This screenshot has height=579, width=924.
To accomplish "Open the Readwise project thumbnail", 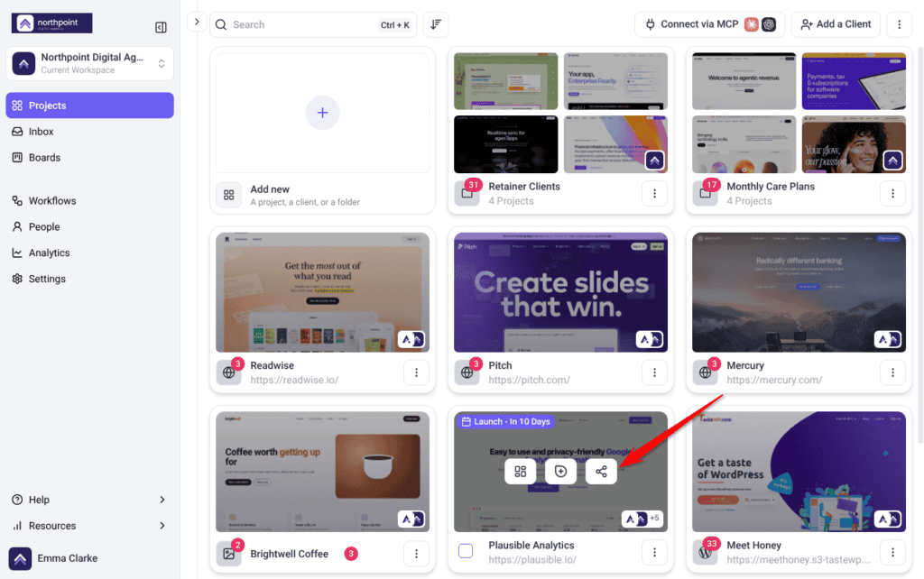I will tap(322, 292).
